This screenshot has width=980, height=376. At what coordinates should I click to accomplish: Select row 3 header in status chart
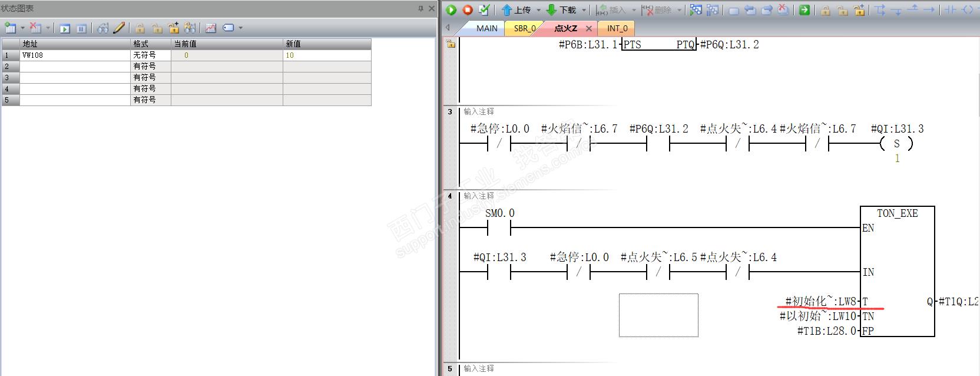(11, 77)
